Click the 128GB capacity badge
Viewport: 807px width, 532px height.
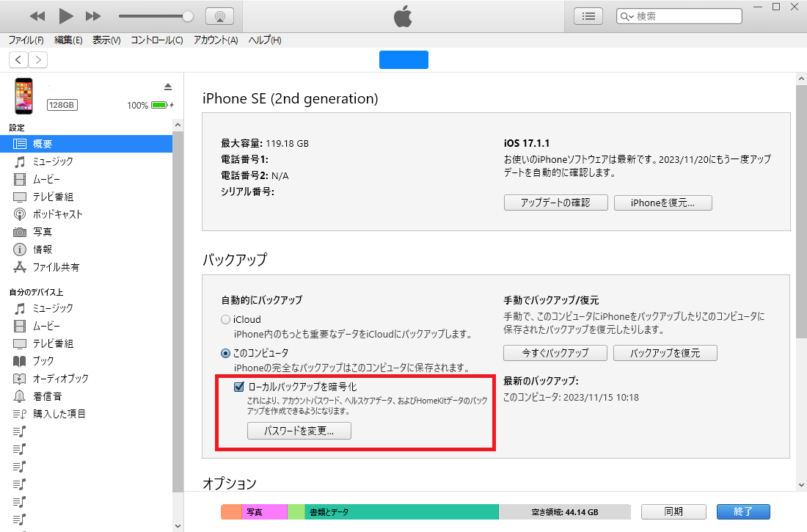62,105
